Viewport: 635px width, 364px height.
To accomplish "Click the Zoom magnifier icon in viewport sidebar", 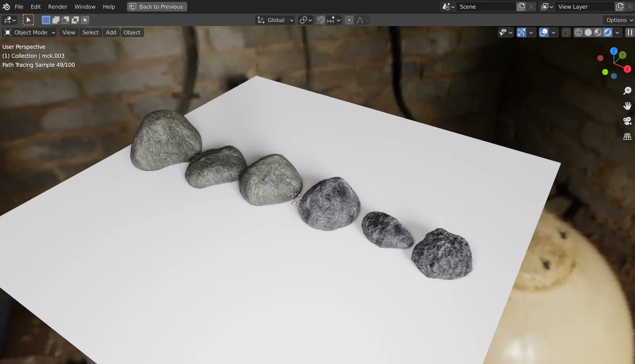I will click(627, 91).
